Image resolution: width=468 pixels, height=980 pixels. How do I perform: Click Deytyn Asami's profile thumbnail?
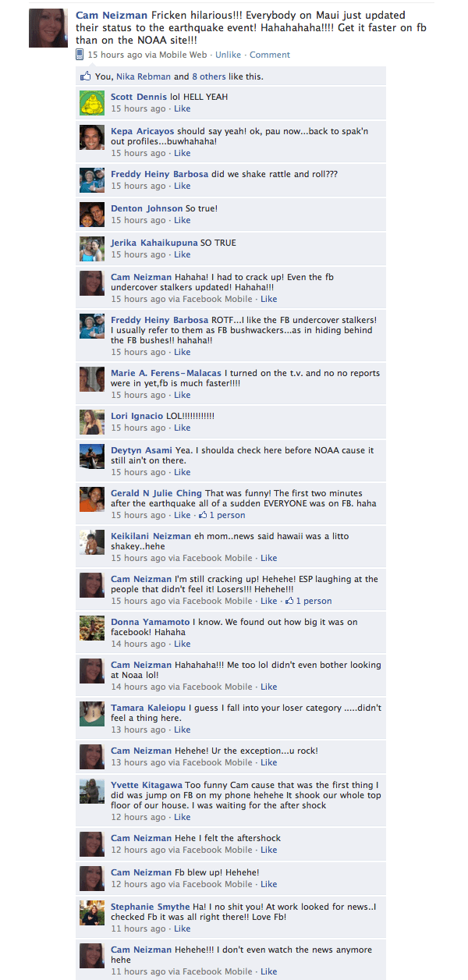point(92,456)
